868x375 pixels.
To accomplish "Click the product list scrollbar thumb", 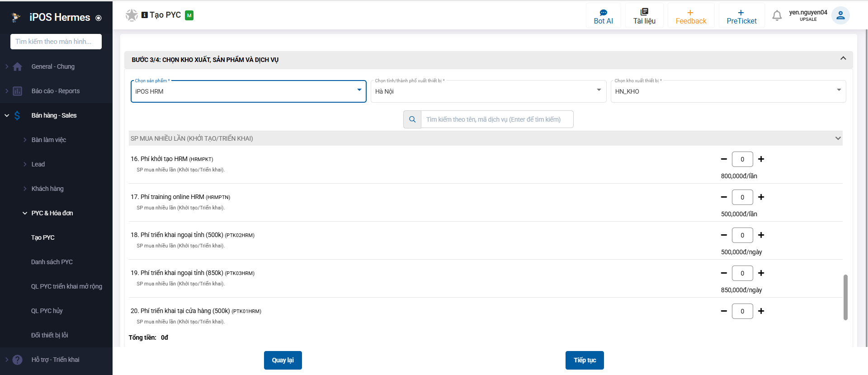I will (x=845, y=297).
